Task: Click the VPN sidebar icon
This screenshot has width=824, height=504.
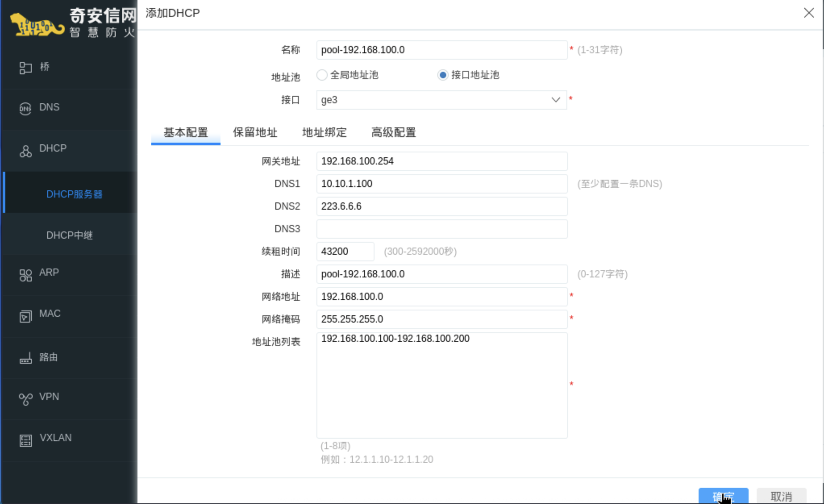Action: (25, 399)
